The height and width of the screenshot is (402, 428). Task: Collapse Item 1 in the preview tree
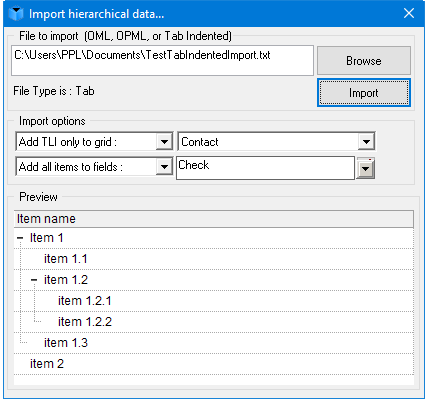pos(20,238)
